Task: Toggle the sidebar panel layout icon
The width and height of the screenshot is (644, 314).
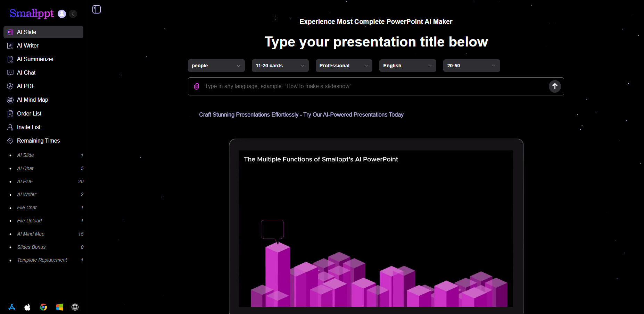Action: (x=97, y=9)
